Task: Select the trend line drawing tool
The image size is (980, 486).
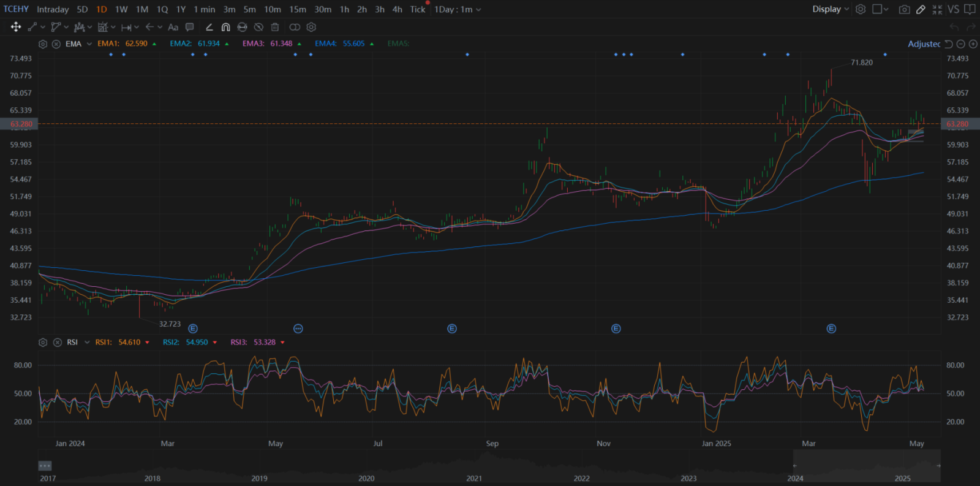Action: (x=32, y=27)
